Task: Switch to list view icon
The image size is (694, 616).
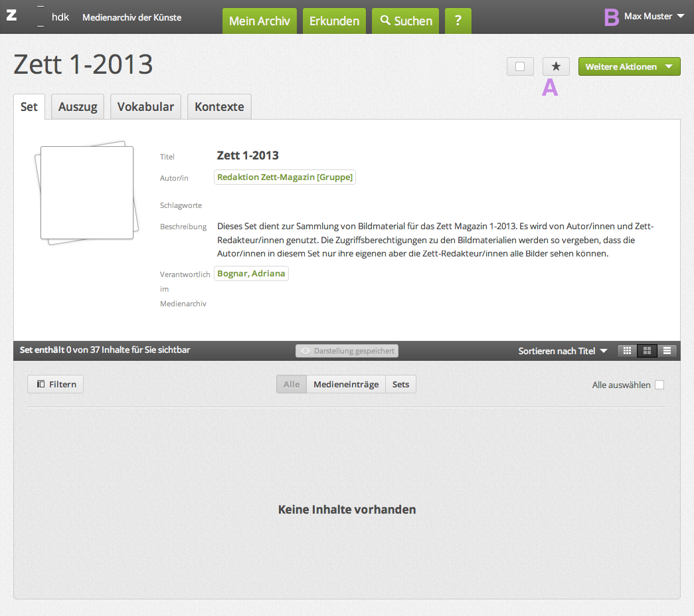Action: pos(667,351)
